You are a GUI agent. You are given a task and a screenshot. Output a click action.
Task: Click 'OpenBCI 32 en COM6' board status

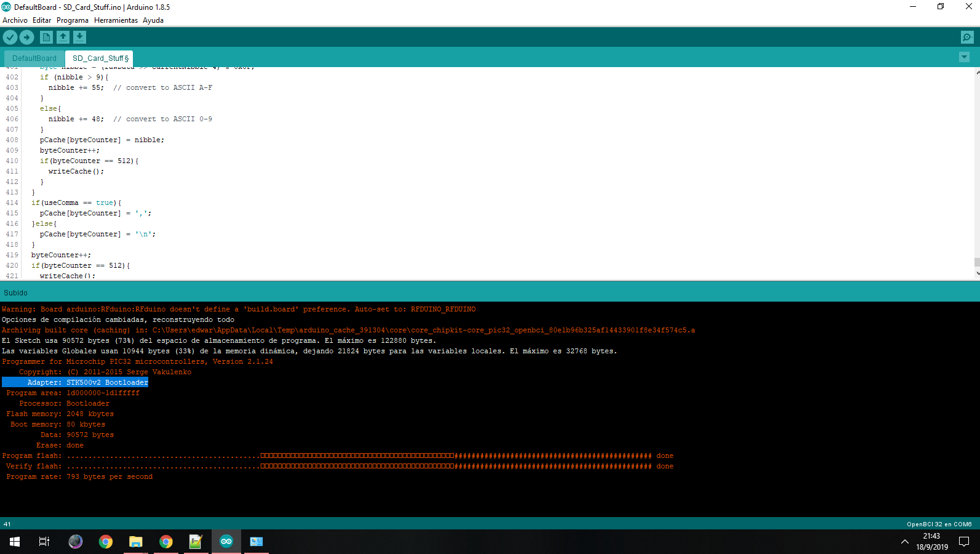point(939,524)
